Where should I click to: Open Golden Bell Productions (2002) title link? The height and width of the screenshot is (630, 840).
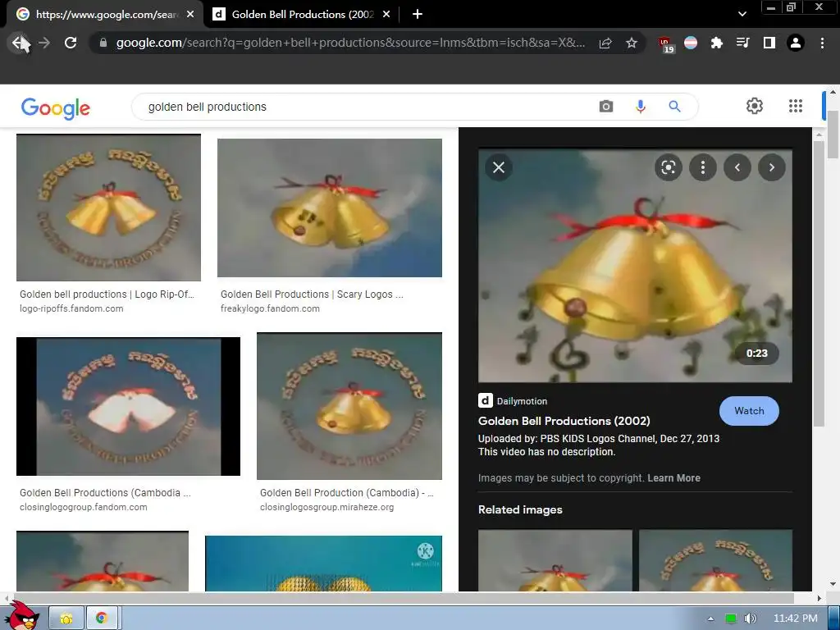tap(564, 421)
